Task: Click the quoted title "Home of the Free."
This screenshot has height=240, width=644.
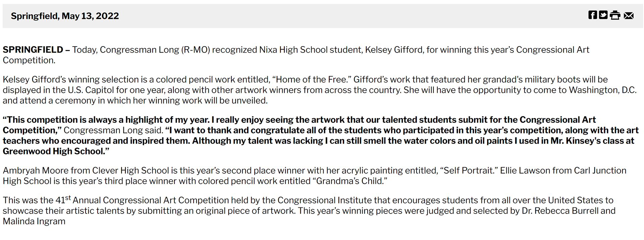Action: point(312,80)
